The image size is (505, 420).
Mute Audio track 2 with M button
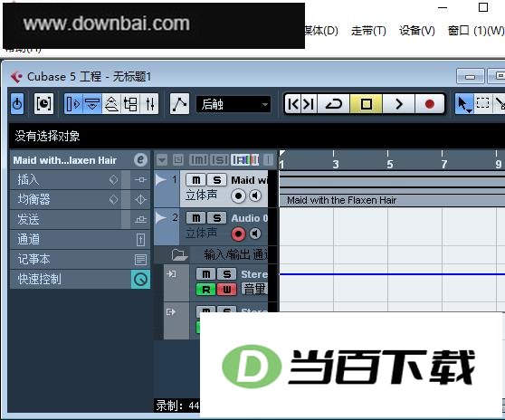coord(195,218)
